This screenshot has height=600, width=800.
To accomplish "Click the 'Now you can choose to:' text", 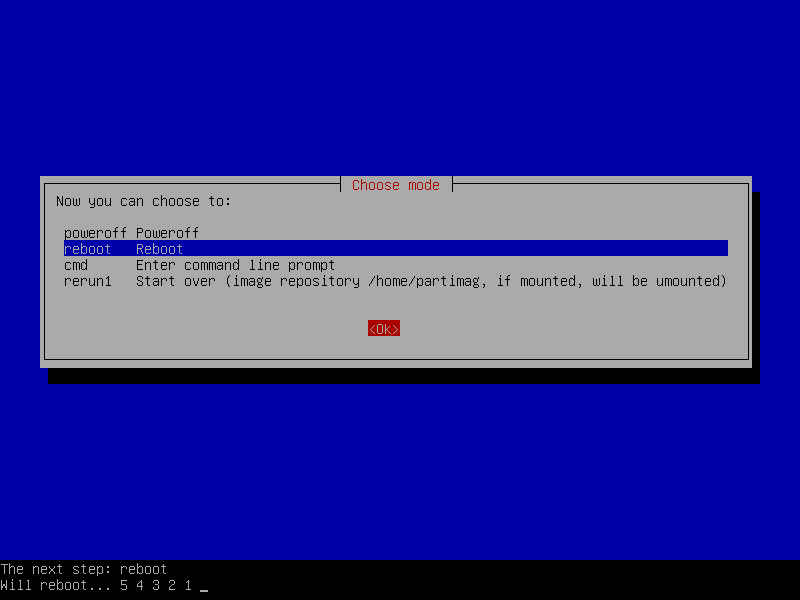I will click(x=143, y=201).
